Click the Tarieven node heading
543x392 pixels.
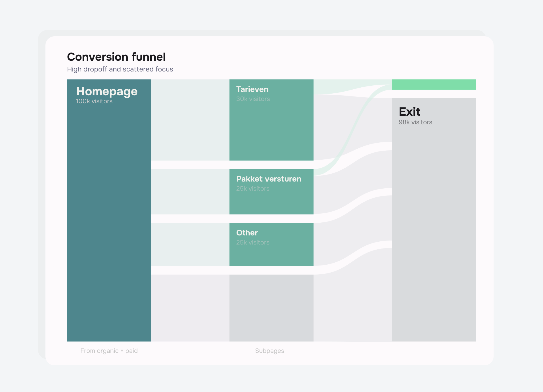coord(252,89)
